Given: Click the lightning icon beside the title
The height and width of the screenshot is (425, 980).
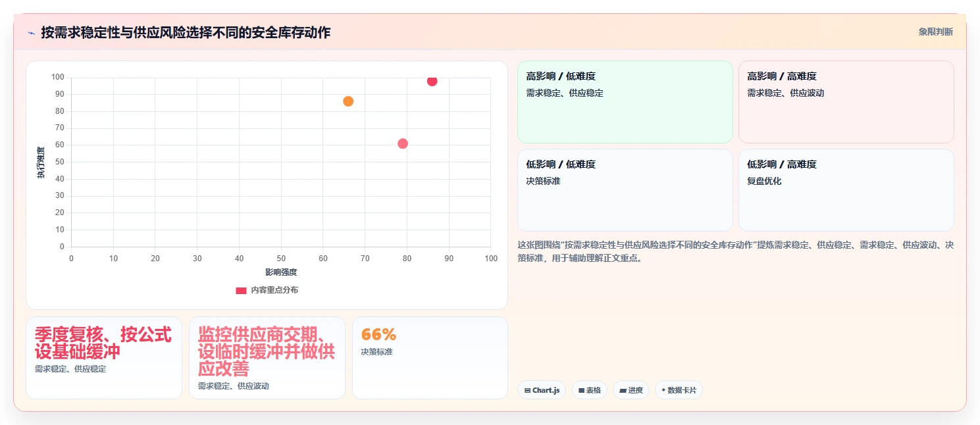Looking at the screenshot, I should pyautogui.click(x=31, y=32).
